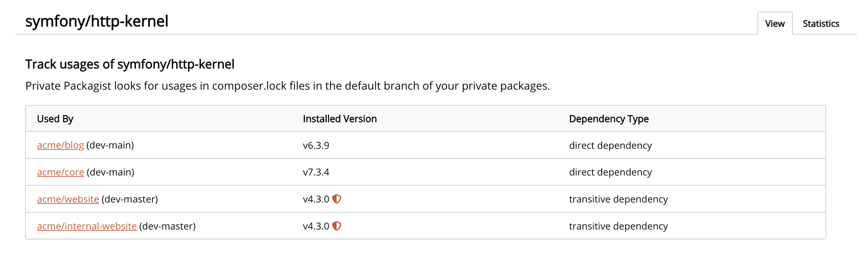Open the acme/blog package link
Viewport: 868px width, 262px height.
[x=60, y=145]
